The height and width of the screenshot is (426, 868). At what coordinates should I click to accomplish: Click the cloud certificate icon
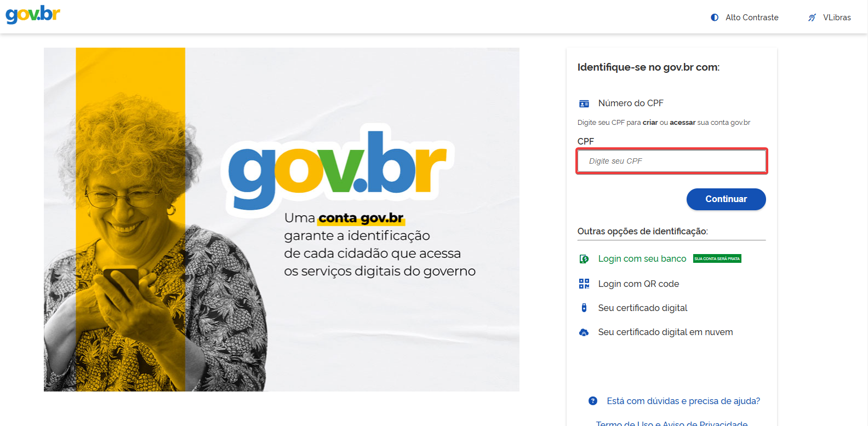click(x=584, y=332)
